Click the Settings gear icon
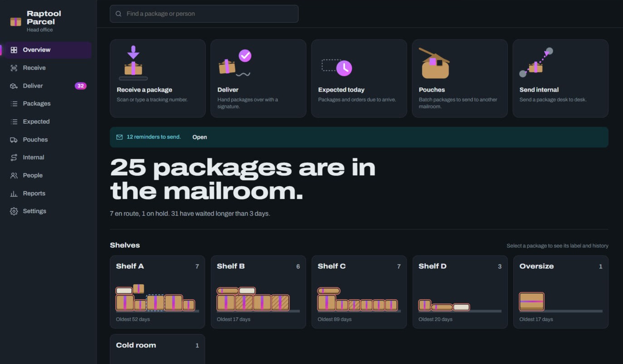The image size is (623, 364). tap(14, 211)
